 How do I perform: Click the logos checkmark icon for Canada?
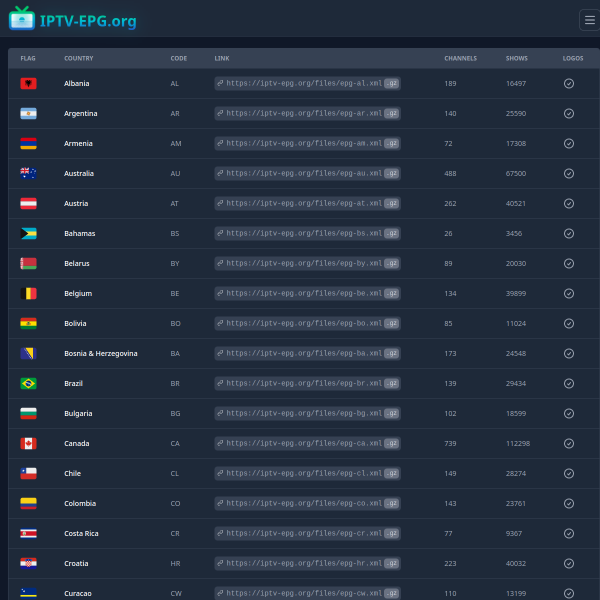[x=569, y=443]
